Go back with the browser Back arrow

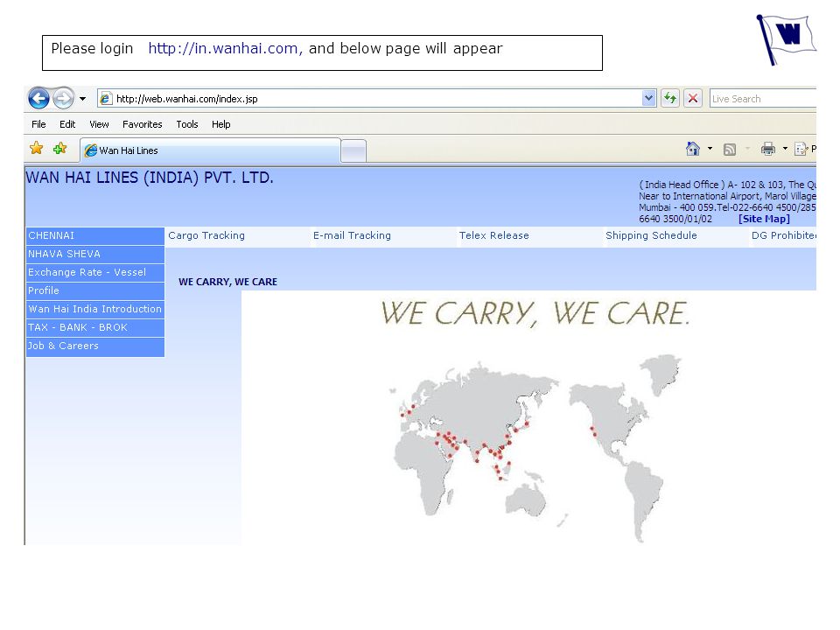point(38,99)
